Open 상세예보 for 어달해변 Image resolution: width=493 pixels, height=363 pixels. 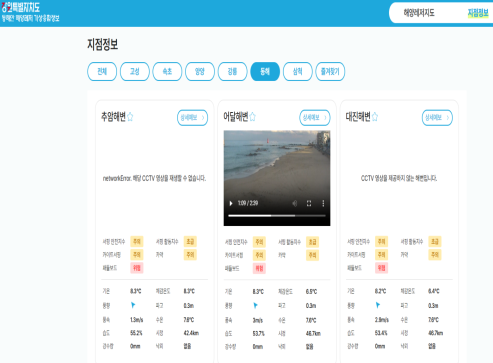point(315,118)
